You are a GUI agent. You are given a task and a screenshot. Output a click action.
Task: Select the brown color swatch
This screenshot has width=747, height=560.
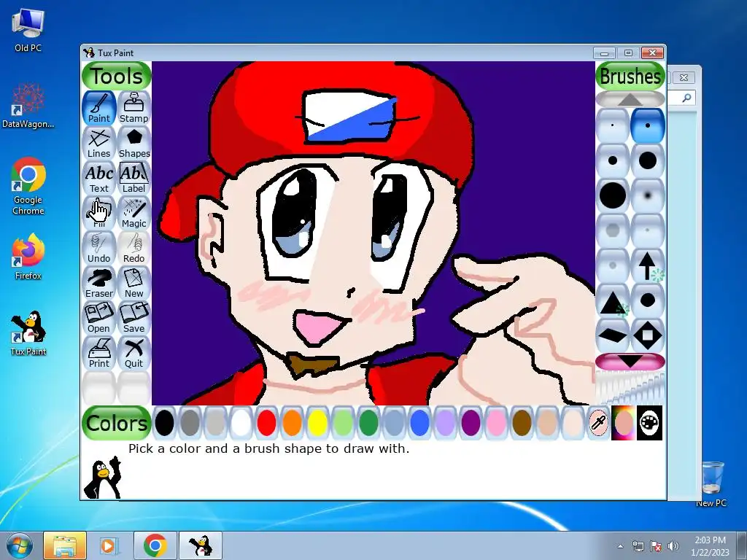[522, 423]
